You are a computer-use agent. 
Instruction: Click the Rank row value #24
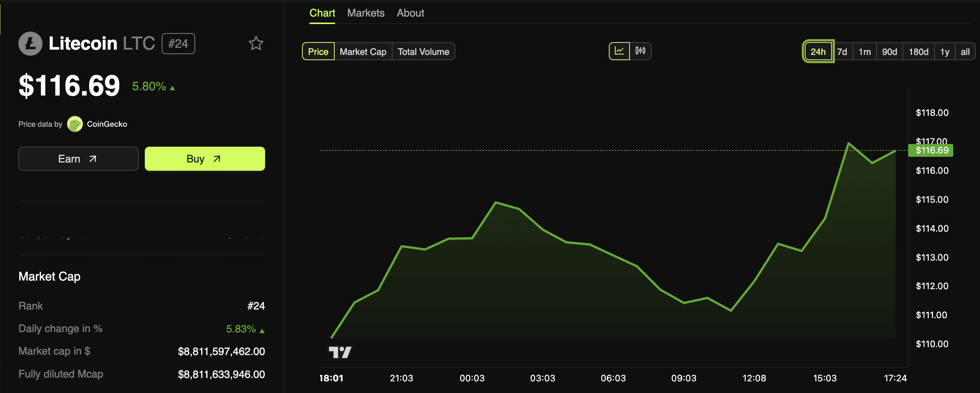[x=256, y=306]
